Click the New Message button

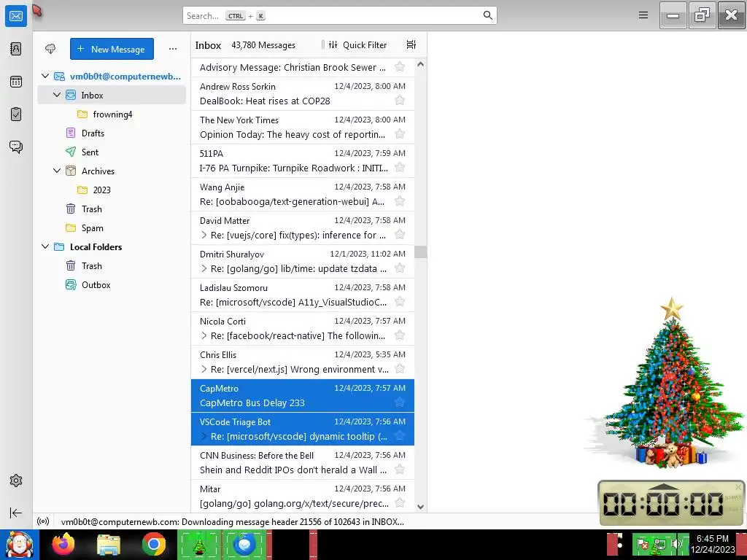(x=112, y=49)
